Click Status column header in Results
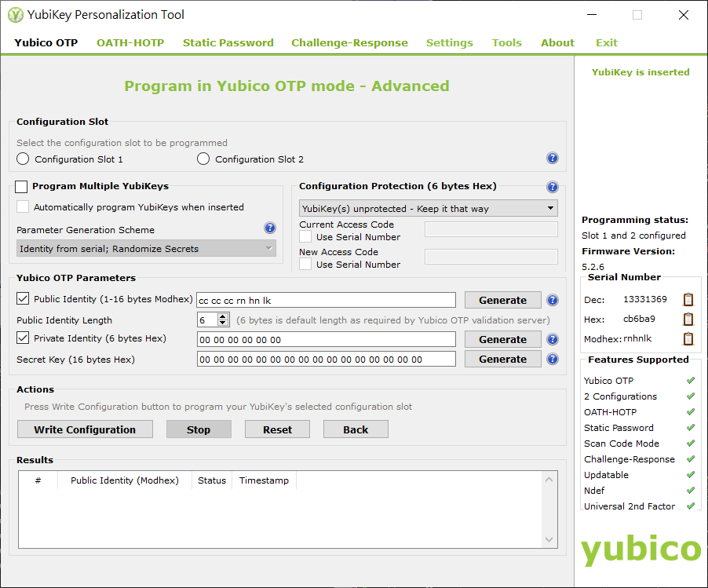 coord(212,480)
